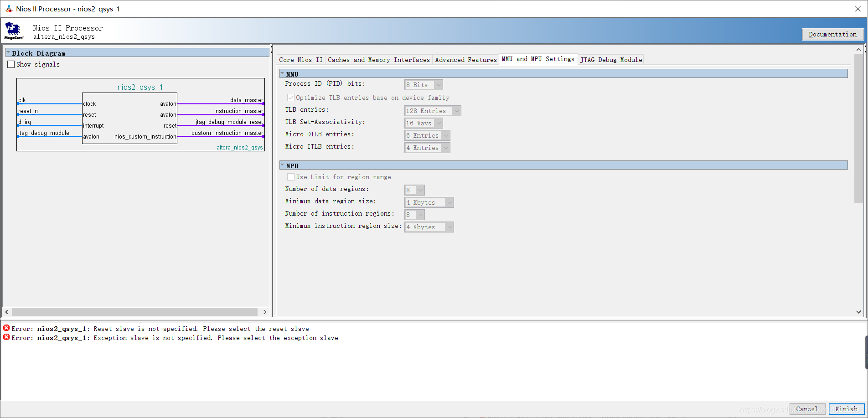Image resolution: width=868 pixels, height=418 pixels.
Task: Click the settings panel vertical scrollbar thumb
Action: (858, 129)
